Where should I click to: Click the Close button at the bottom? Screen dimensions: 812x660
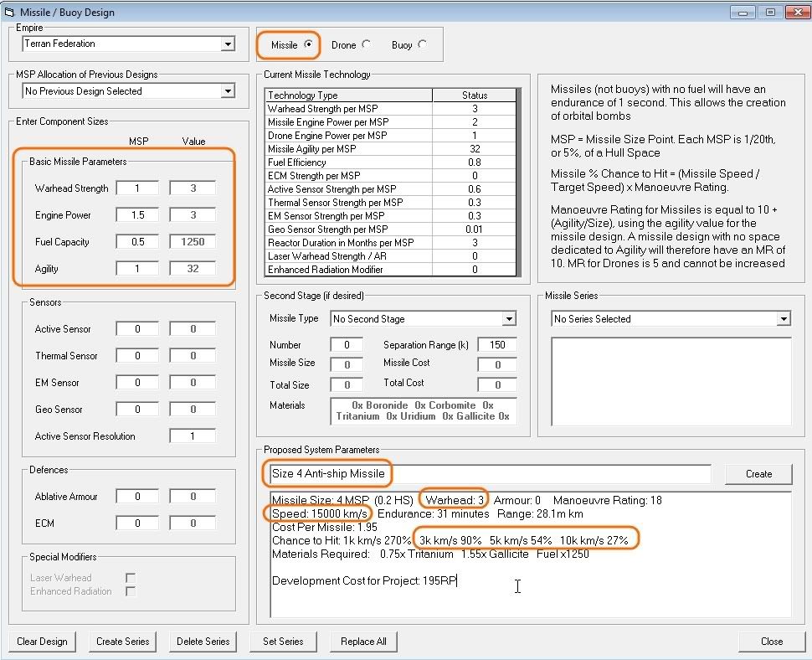[772, 642]
